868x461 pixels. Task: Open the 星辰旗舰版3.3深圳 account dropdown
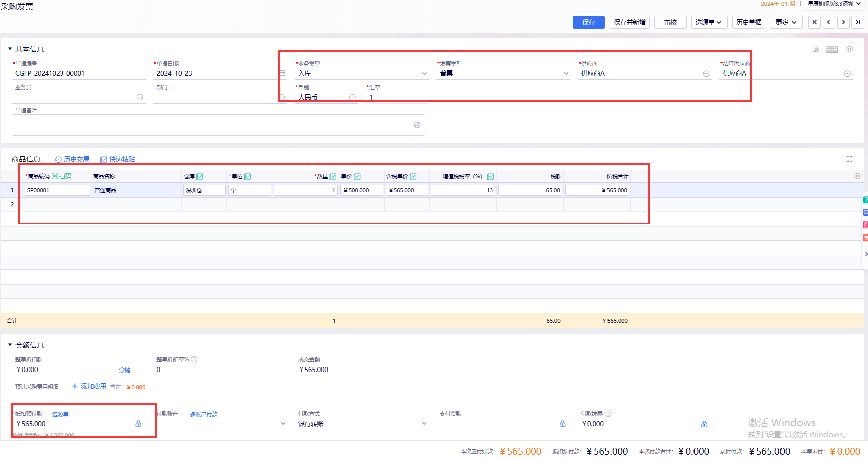tap(834, 4)
